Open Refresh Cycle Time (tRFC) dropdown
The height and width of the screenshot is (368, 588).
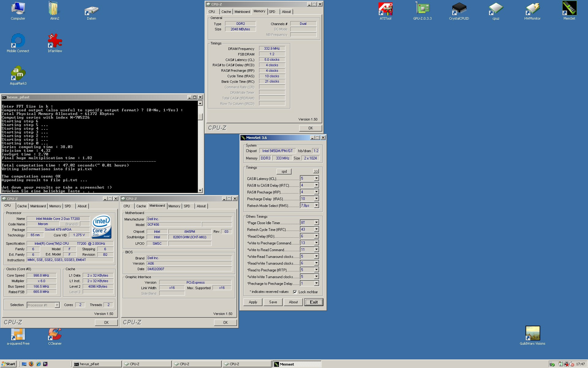point(316,229)
